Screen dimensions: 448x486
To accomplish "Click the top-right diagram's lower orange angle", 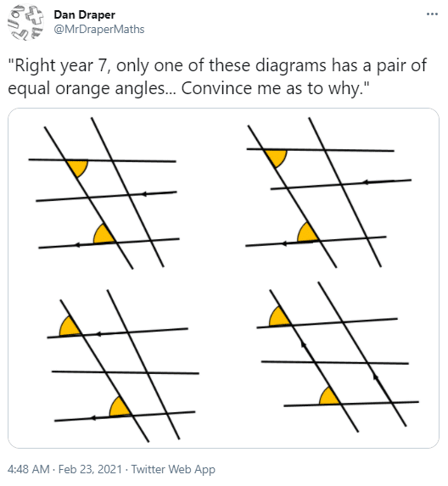I will [307, 232].
